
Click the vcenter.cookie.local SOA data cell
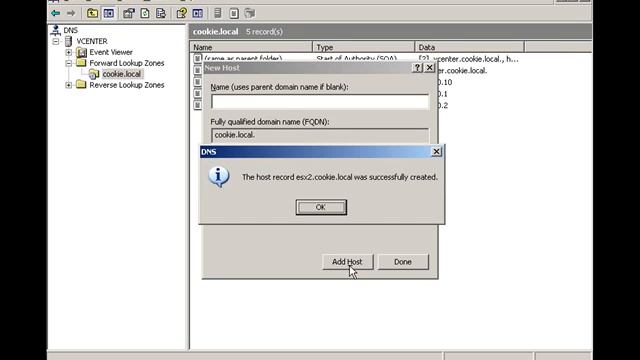click(469, 59)
